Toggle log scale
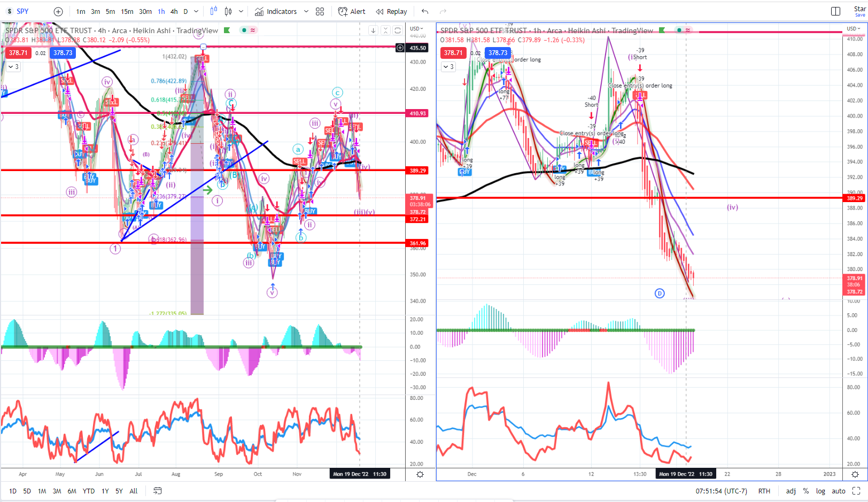Screen dimensions: 868x502 [820, 491]
